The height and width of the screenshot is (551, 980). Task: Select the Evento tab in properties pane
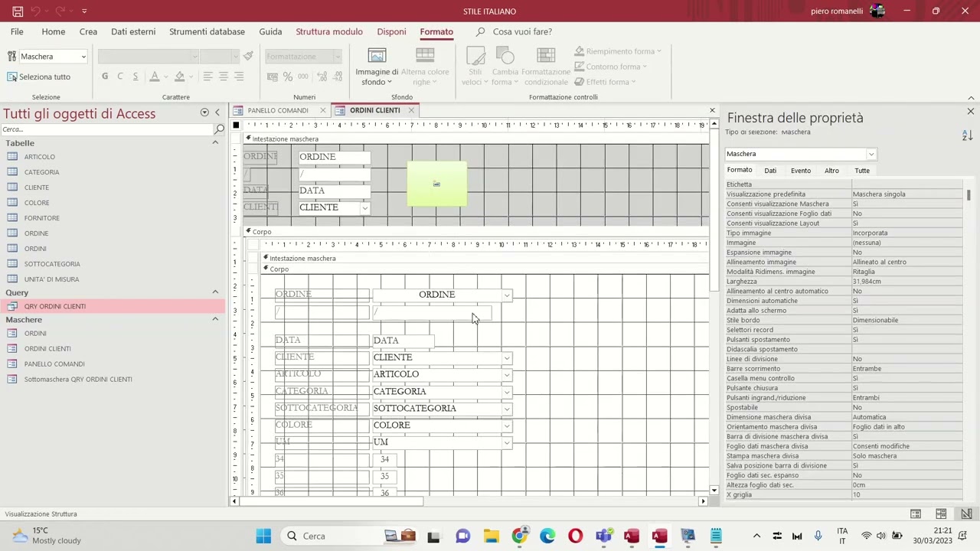(801, 171)
